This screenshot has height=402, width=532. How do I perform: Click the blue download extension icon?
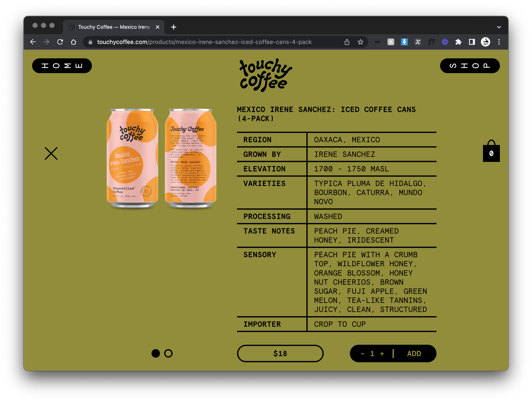[404, 42]
